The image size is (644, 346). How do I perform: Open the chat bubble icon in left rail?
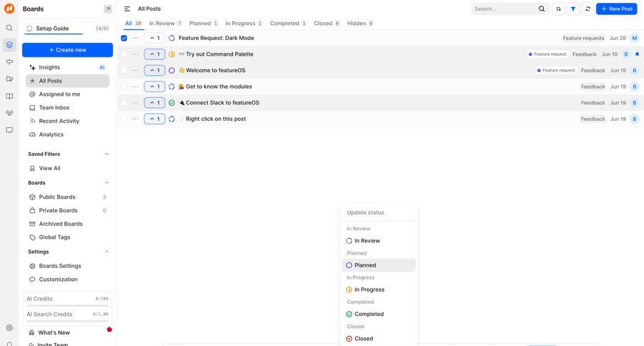pyautogui.click(x=9, y=130)
